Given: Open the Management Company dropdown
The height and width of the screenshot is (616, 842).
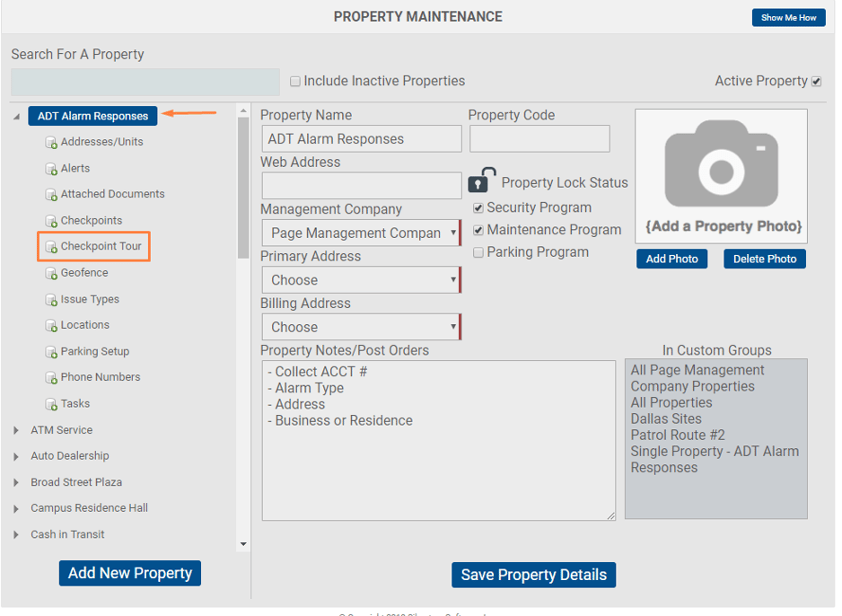Looking at the screenshot, I should [362, 233].
